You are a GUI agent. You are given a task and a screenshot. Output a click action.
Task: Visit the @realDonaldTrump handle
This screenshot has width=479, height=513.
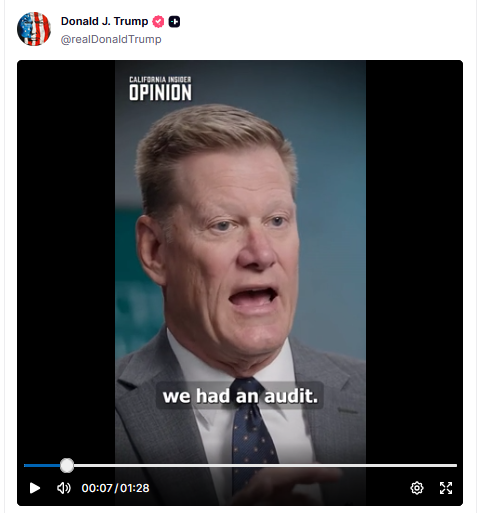click(x=111, y=39)
